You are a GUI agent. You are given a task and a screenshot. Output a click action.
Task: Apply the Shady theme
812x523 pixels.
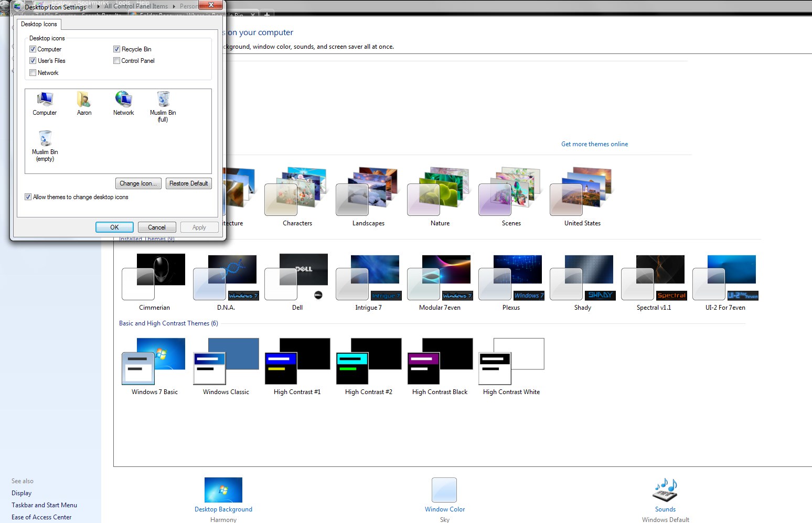coord(583,282)
